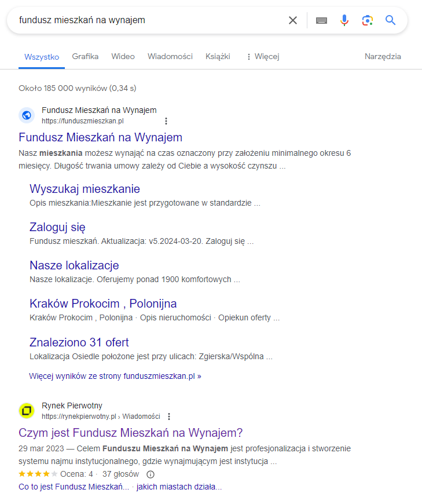This screenshot has width=422, height=504.
Task: Clear the search query with X icon
Action: (292, 20)
